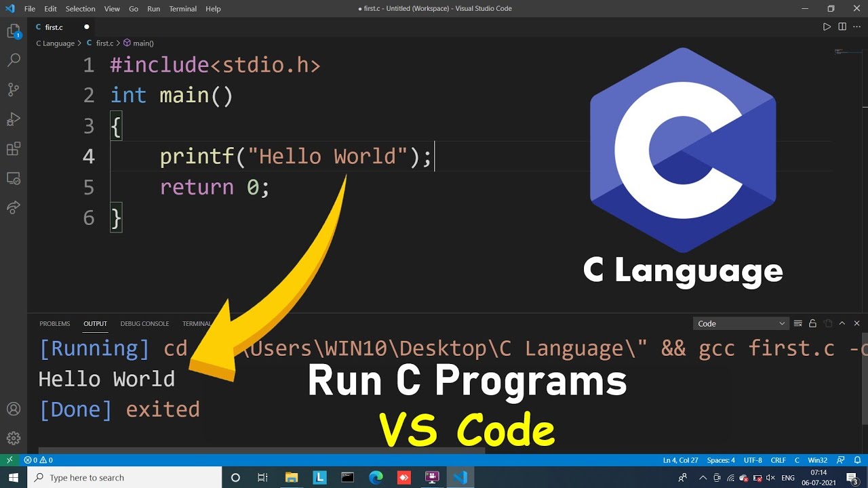The image size is (868, 488).
Task: Switch to the DEBUG CONSOLE tab
Action: pos(144,324)
